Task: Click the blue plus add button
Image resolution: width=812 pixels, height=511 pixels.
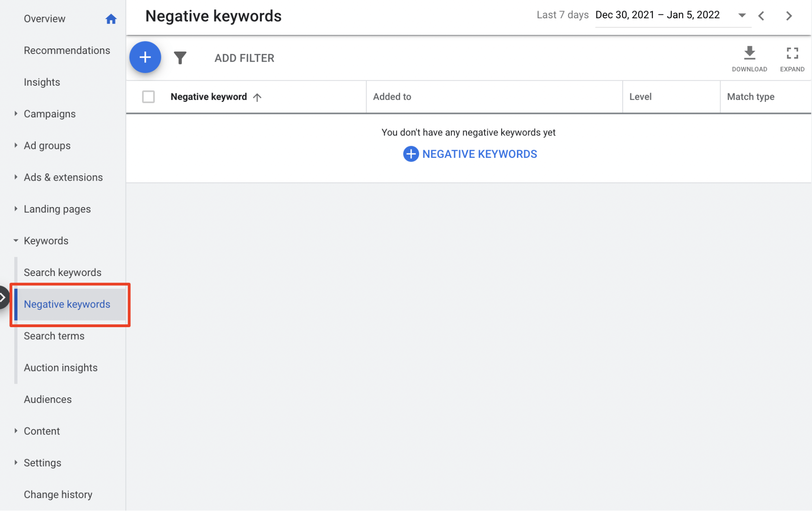Action: point(145,57)
